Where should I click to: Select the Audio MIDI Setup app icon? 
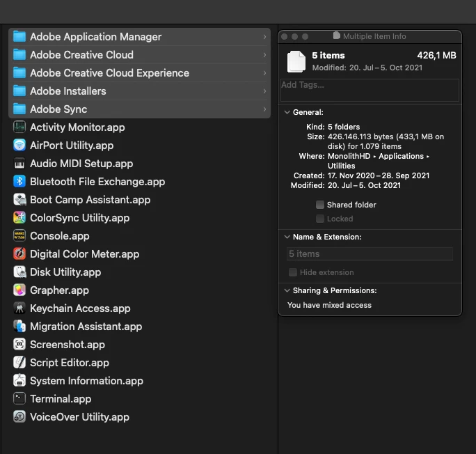(x=19, y=164)
